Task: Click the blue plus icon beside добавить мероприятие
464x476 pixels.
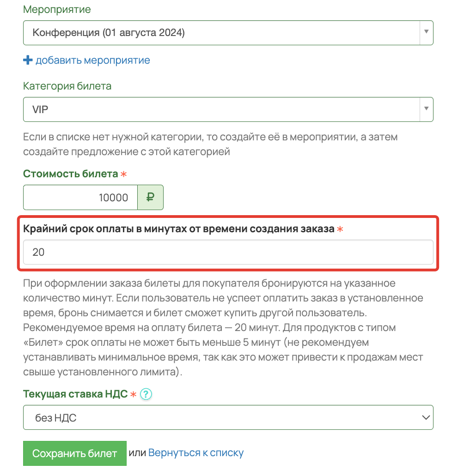Action: [x=28, y=60]
